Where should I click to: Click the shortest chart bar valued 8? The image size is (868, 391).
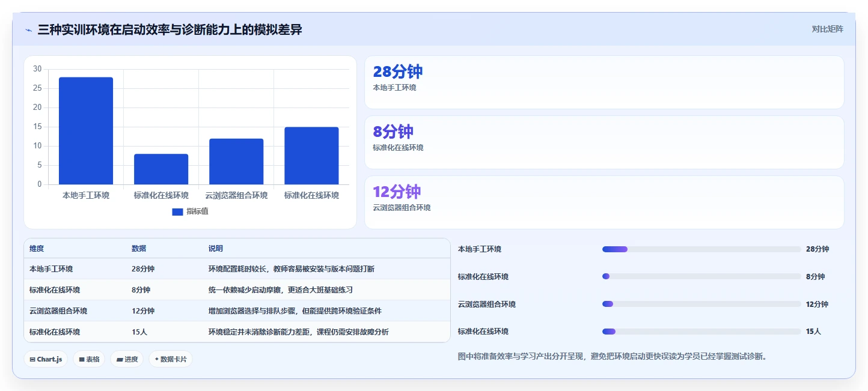[x=161, y=169]
